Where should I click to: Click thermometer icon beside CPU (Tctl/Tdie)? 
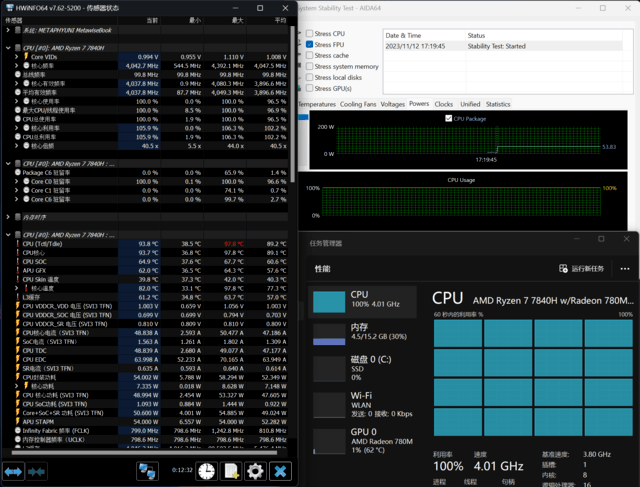click(x=18, y=244)
